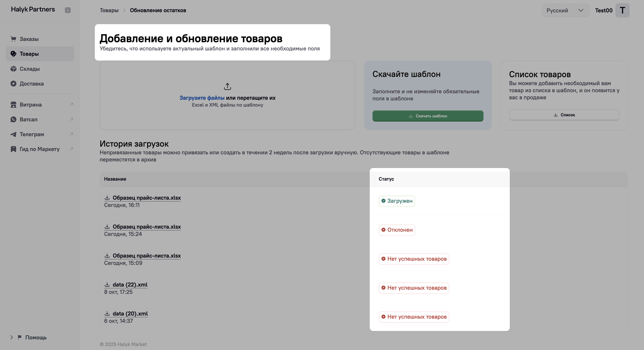The width and height of the screenshot is (644, 350).
Task: Open Гид по Маркету in the sidebar
Action: [x=39, y=149]
